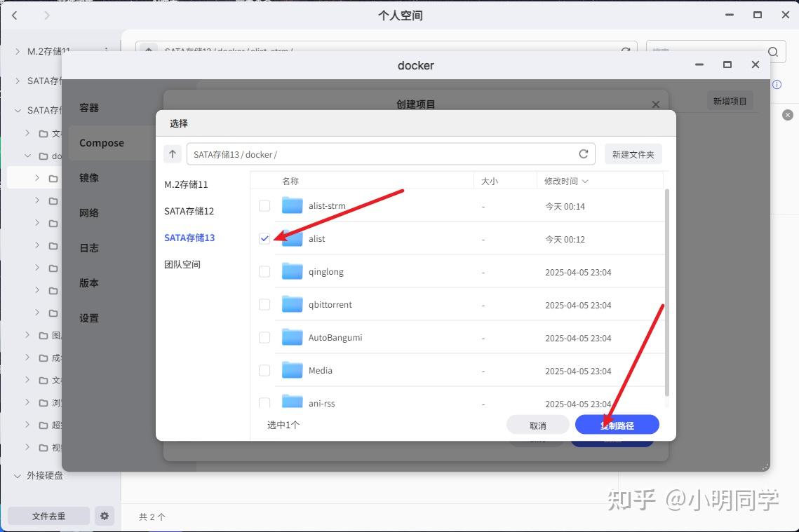Click the 新建文件夹 button

click(x=633, y=154)
